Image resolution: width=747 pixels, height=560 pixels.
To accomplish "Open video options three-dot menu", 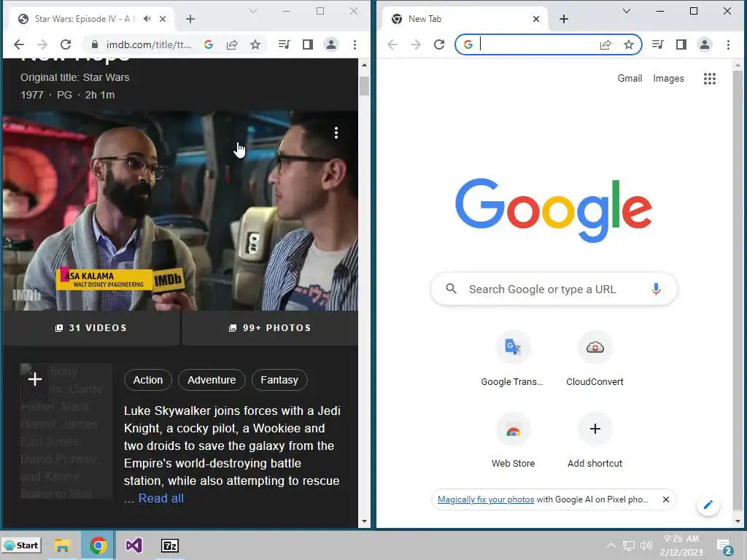I will click(x=336, y=133).
